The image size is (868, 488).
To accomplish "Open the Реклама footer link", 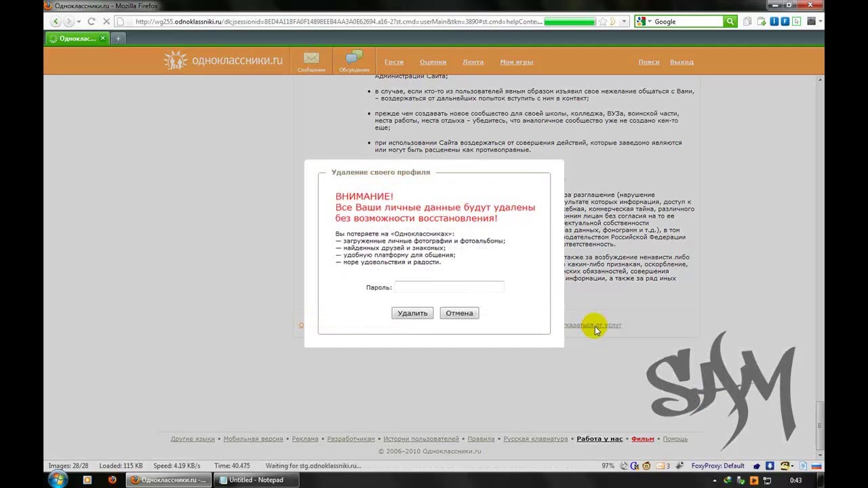I will point(305,439).
